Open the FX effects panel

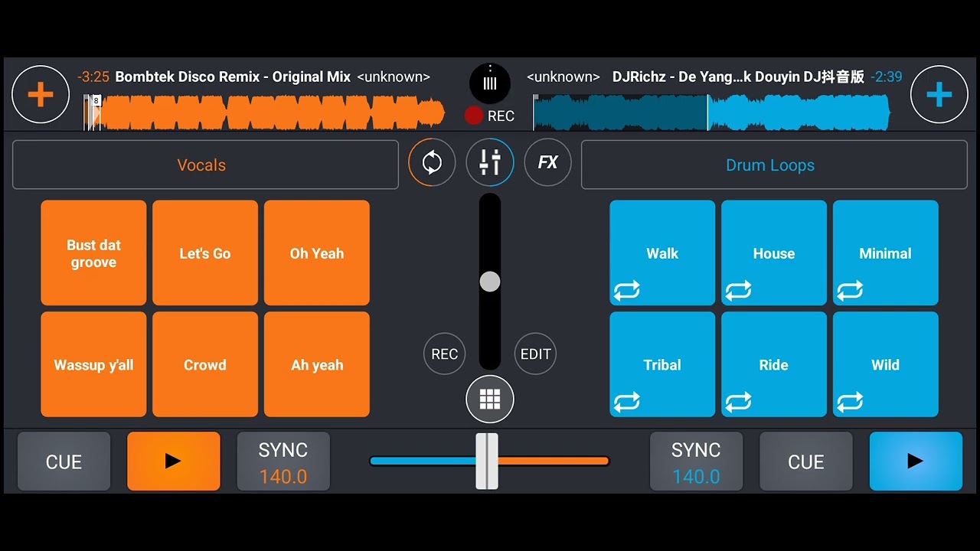tap(547, 162)
